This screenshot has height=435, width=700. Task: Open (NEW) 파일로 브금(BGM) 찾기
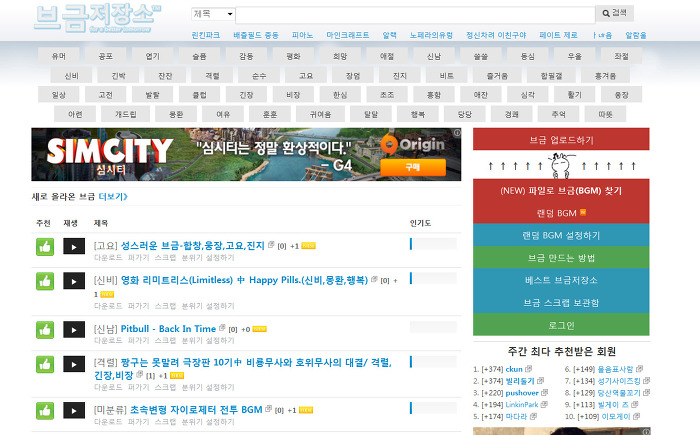(x=561, y=191)
